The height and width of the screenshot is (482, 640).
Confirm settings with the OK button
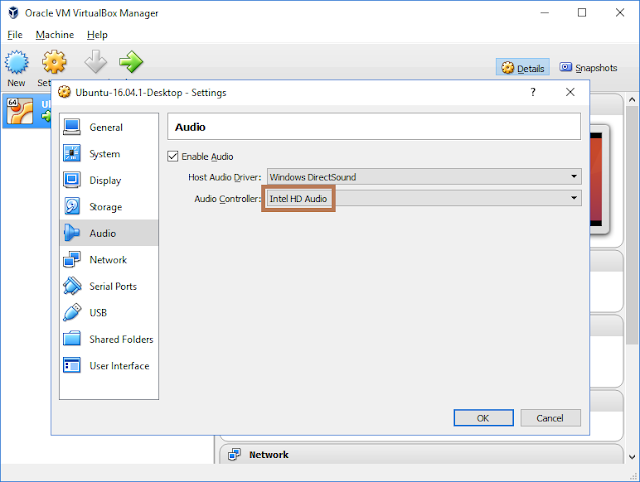click(484, 418)
